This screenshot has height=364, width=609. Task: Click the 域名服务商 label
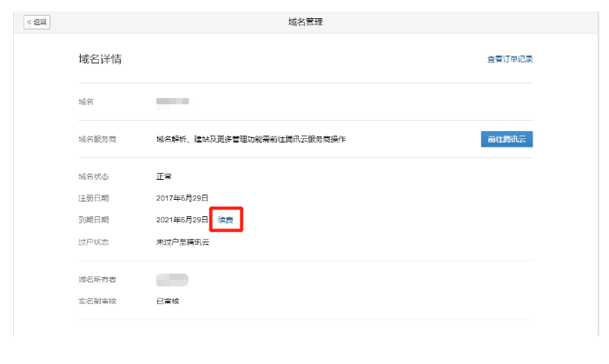pyautogui.click(x=96, y=139)
